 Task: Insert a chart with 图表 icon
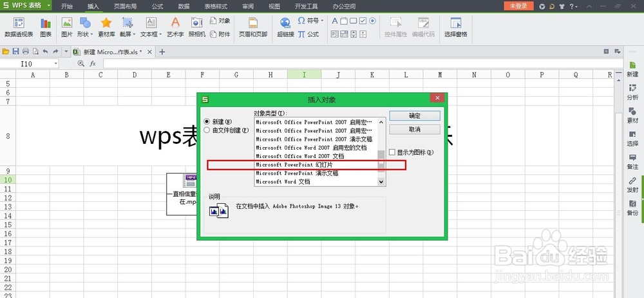click(x=46, y=28)
